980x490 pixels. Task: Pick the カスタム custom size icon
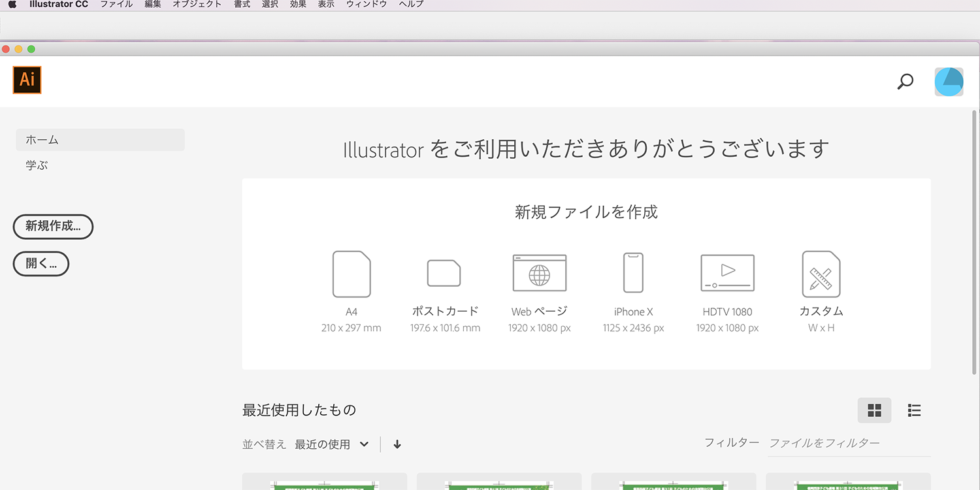coord(821,274)
